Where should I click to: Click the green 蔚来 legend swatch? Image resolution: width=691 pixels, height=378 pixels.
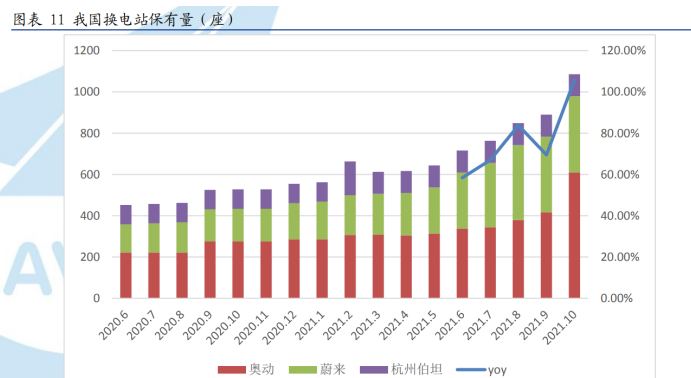click(303, 370)
